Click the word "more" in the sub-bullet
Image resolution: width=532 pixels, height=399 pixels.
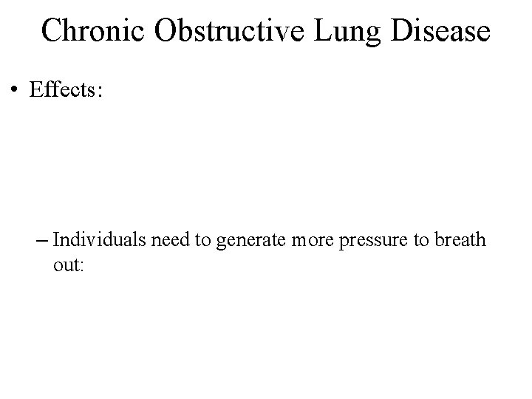click(x=313, y=242)
